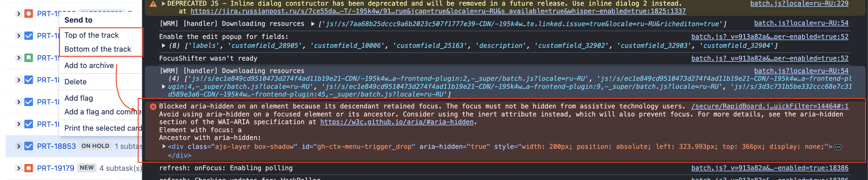
Task: Expand the gh-ctx-menu-trigger_drop div element
Action: pos(164,147)
